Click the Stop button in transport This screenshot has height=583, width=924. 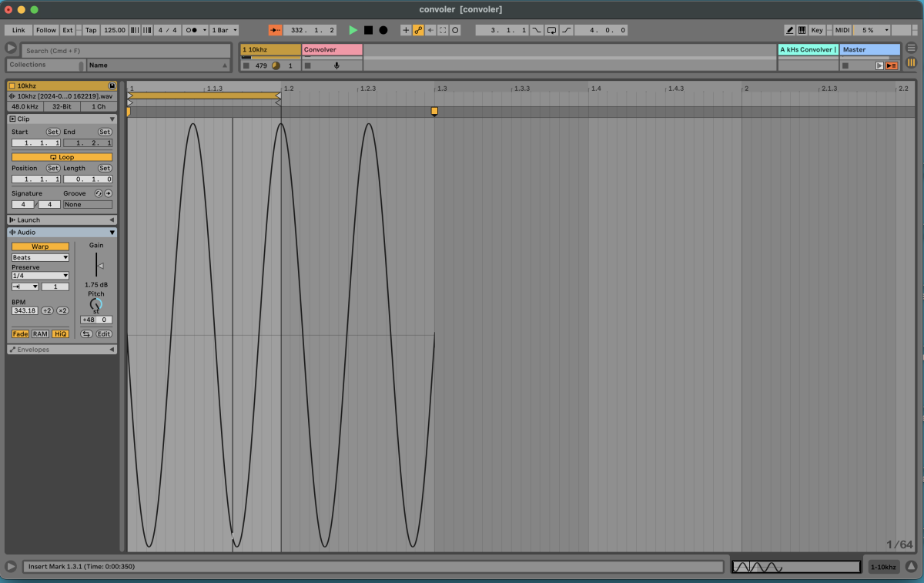(368, 30)
